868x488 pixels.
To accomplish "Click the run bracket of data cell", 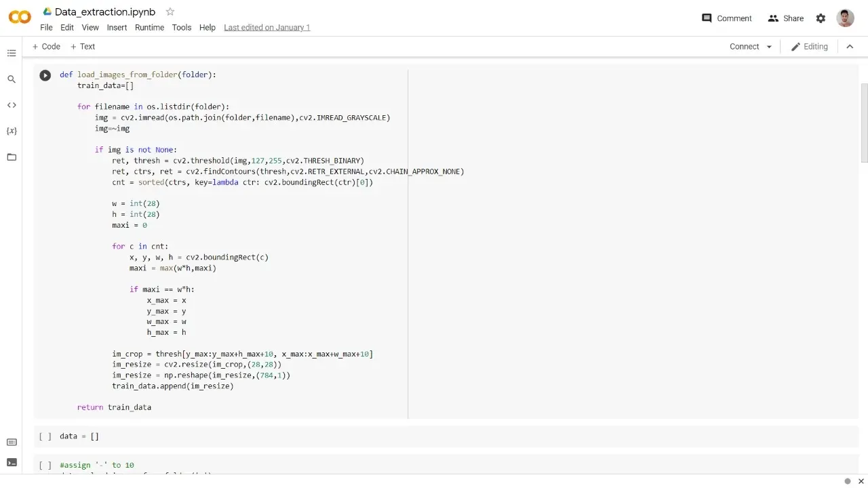I will (45, 436).
